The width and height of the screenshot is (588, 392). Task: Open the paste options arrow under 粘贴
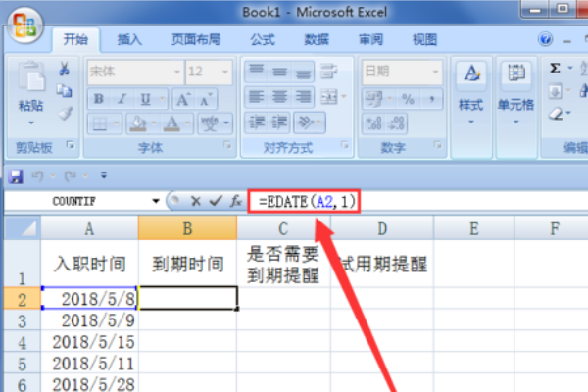click(x=31, y=122)
